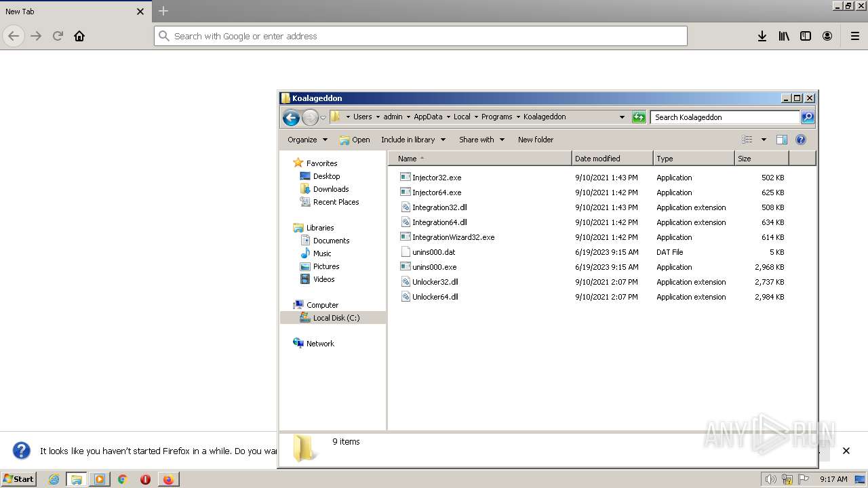868x488 pixels.
Task: Select Unlocker64.dll file name
Action: coord(435,297)
